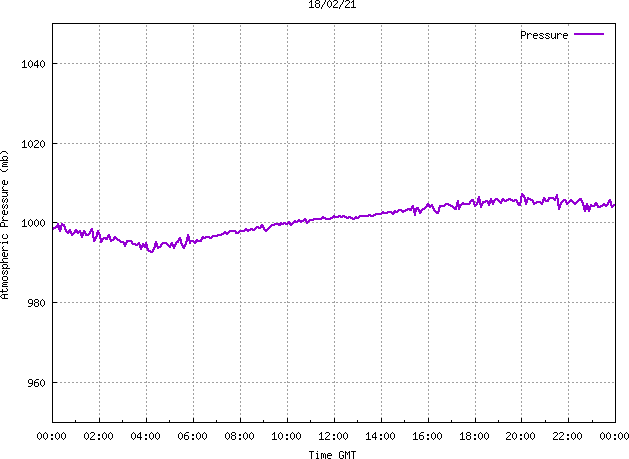Click the Atmospheric Pressure (mb) axis title
Screen dimensions: 629x459
[5, 225]
